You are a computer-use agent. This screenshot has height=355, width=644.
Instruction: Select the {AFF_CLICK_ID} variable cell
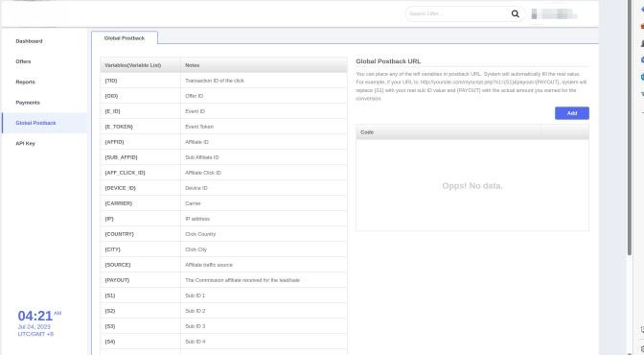[x=141, y=173]
